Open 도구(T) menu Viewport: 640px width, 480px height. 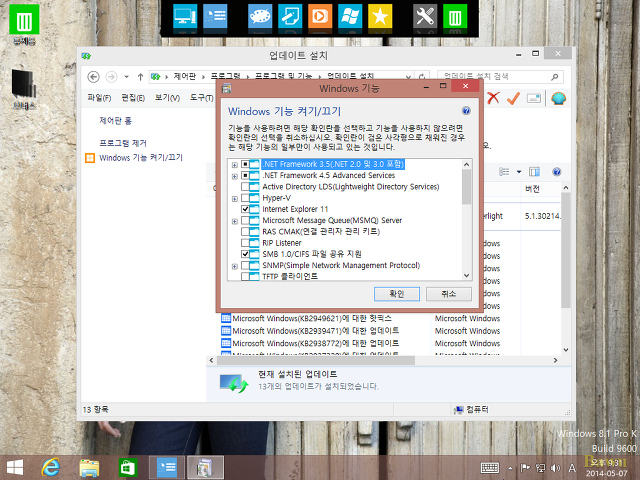pos(202,98)
